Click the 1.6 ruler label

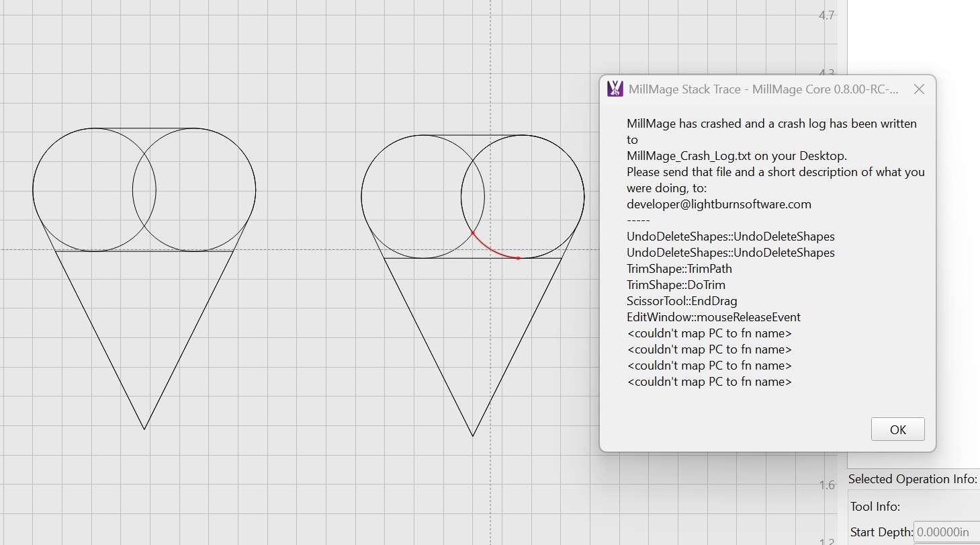click(x=827, y=485)
